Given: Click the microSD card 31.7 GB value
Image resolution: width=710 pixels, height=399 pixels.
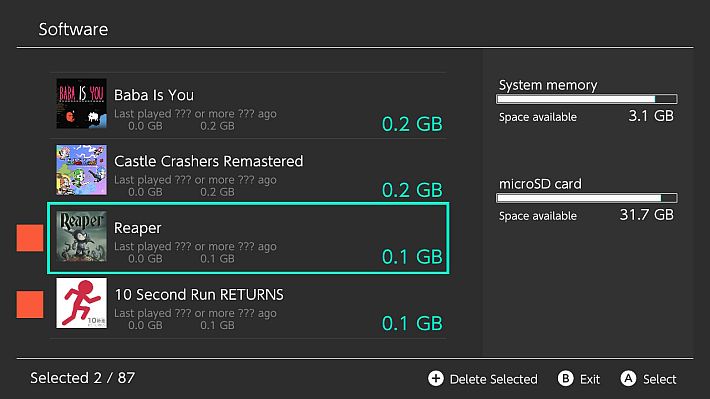Looking at the screenshot, I should (647, 215).
